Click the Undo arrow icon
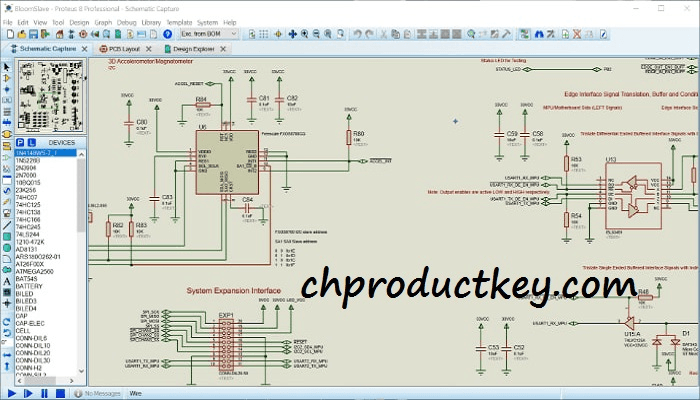The width and height of the screenshot is (700, 400). 357,34
